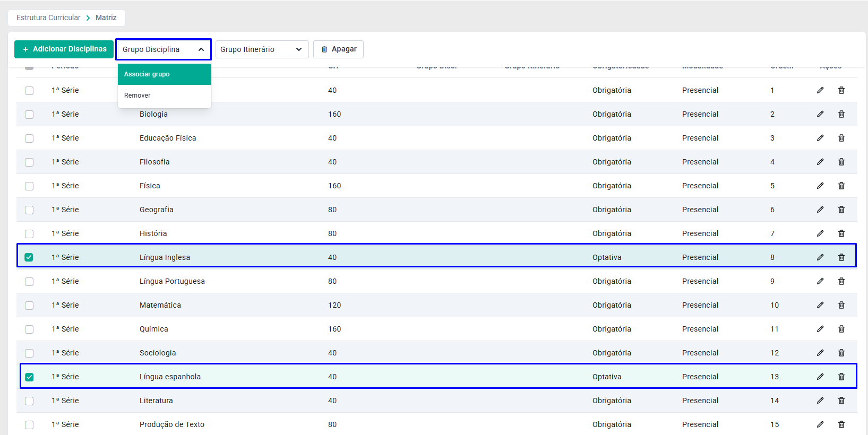This screenshot has height=435, width=868.
Task: Check the Geografia checkbox
Action: 29,210
